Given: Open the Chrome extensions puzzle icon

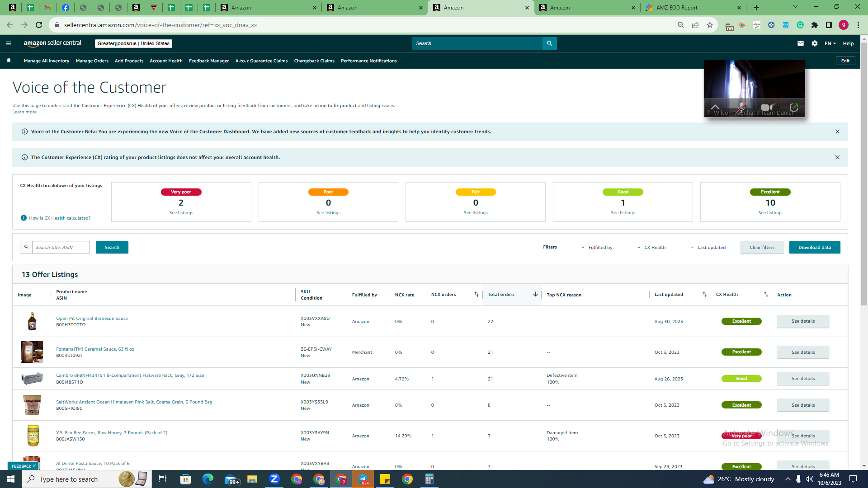Looking at the screenshot, I should [815, 25].
